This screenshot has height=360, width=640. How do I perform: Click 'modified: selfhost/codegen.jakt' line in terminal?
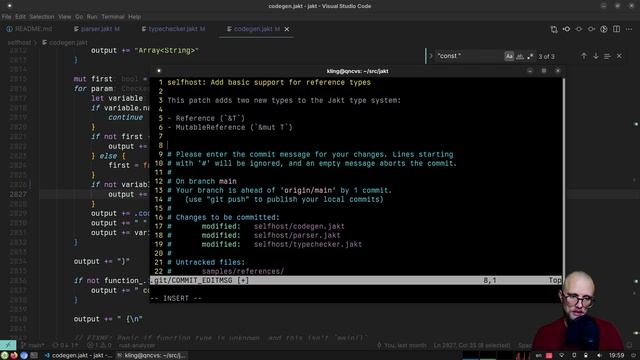click(x=273, y=227)
